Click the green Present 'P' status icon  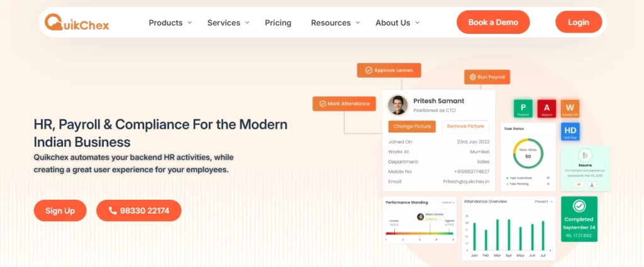[523, 108]
